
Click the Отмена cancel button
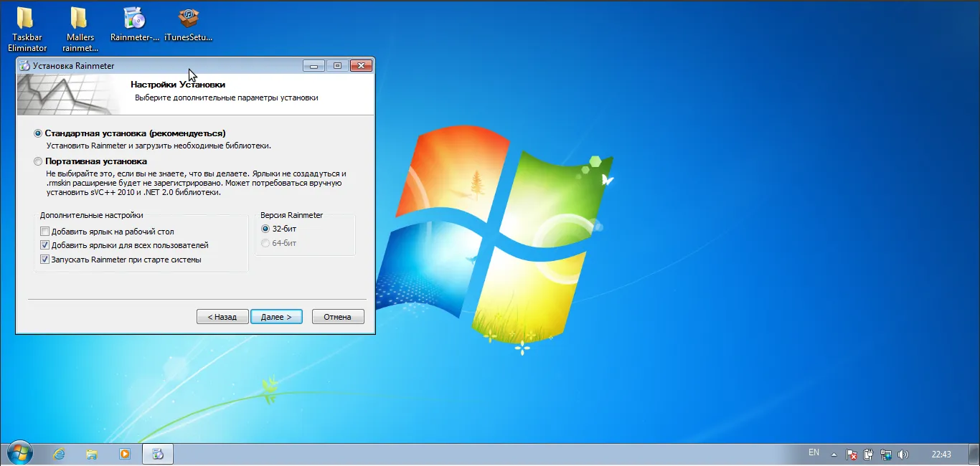point(338,316)
